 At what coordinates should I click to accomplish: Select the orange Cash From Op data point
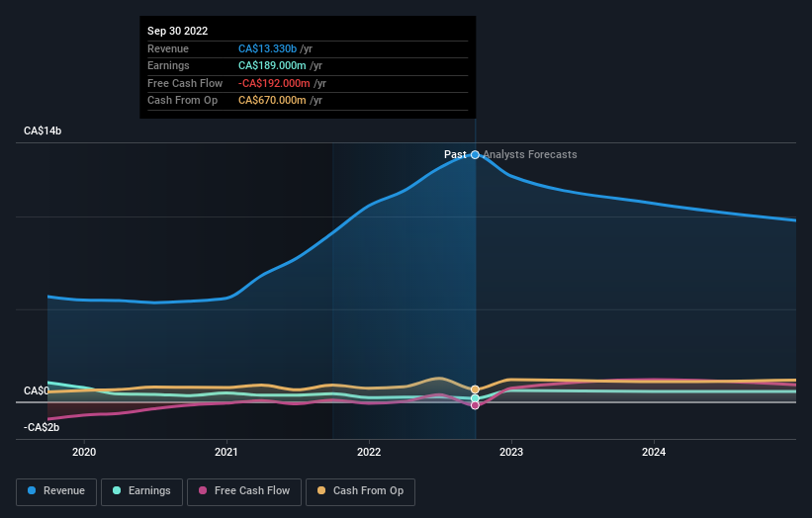click(x=475, y=389)
